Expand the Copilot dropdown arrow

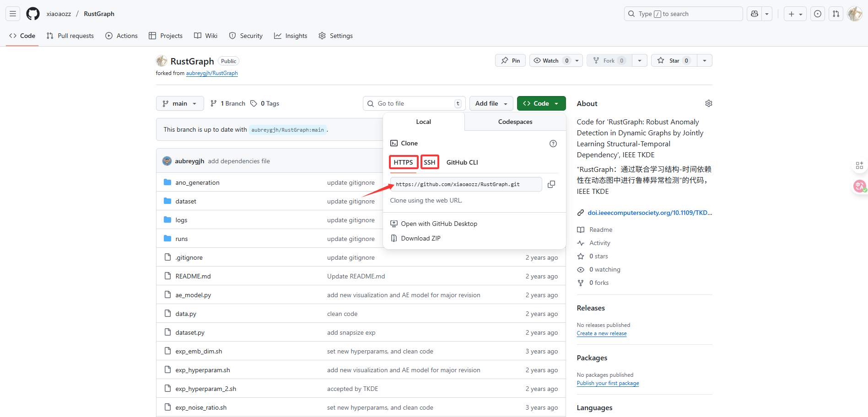(x=767, y=14)
